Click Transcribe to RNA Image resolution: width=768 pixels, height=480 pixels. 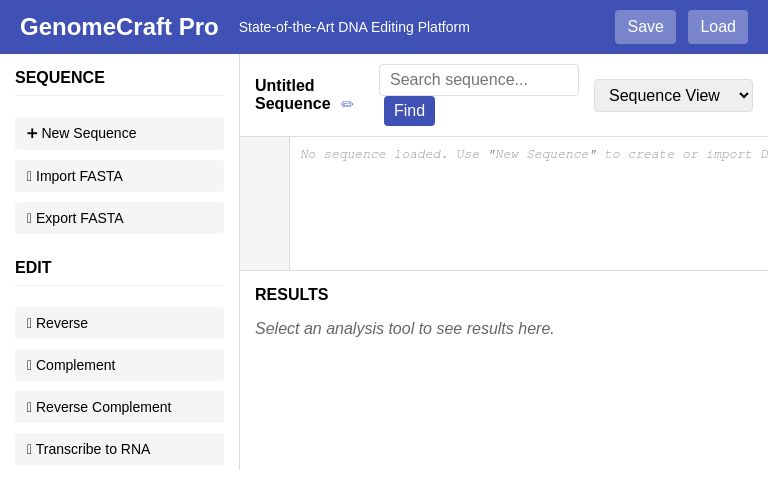(119, 449)
